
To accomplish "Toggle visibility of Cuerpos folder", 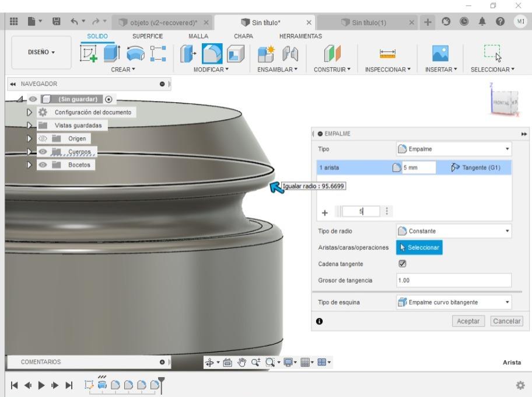I will tap(43, 151).
